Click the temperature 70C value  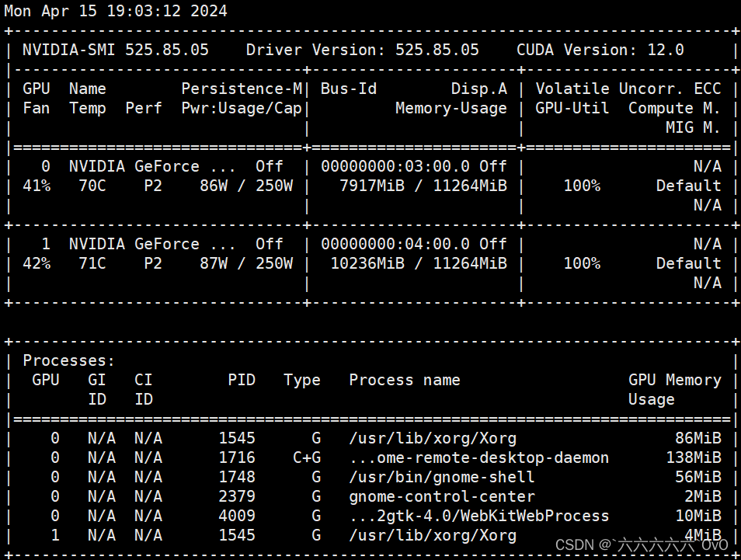(x=92, y=185)
